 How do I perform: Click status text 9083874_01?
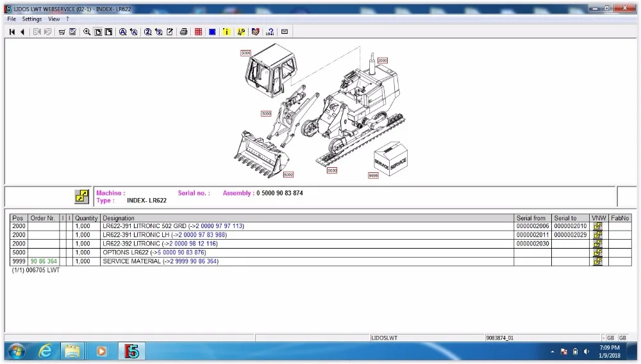coord(499,338)
